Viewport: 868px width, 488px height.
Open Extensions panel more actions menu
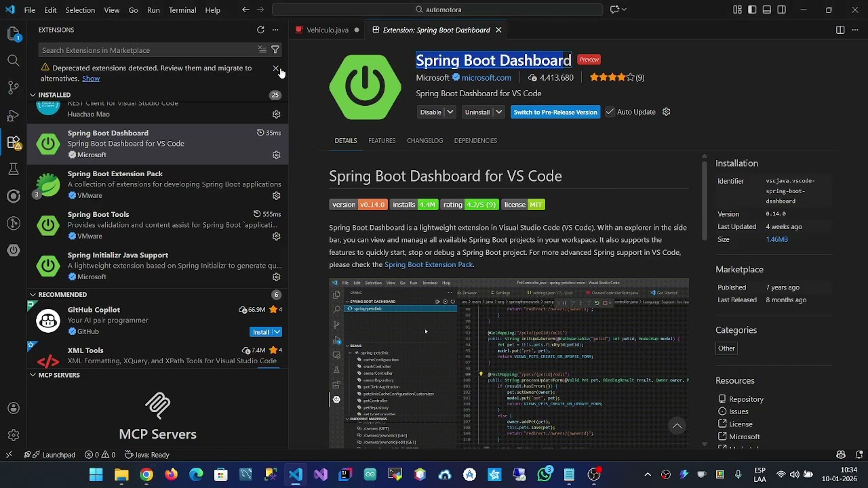pyautogui.click(x=275, y=30)
